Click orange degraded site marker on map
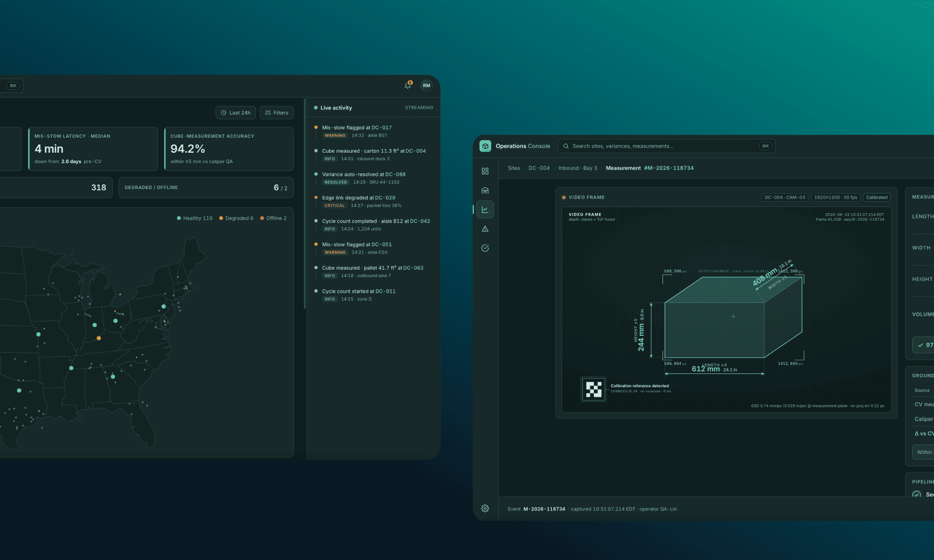Viewport: 934px width, 560px height. click(99, 338)
